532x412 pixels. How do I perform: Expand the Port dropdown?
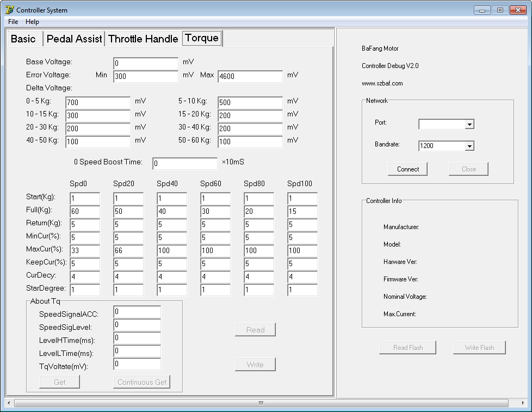469,125
